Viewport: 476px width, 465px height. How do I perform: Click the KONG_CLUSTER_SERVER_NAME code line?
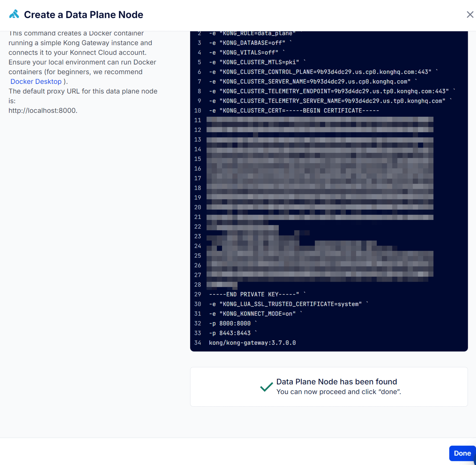tap(313, 82)
